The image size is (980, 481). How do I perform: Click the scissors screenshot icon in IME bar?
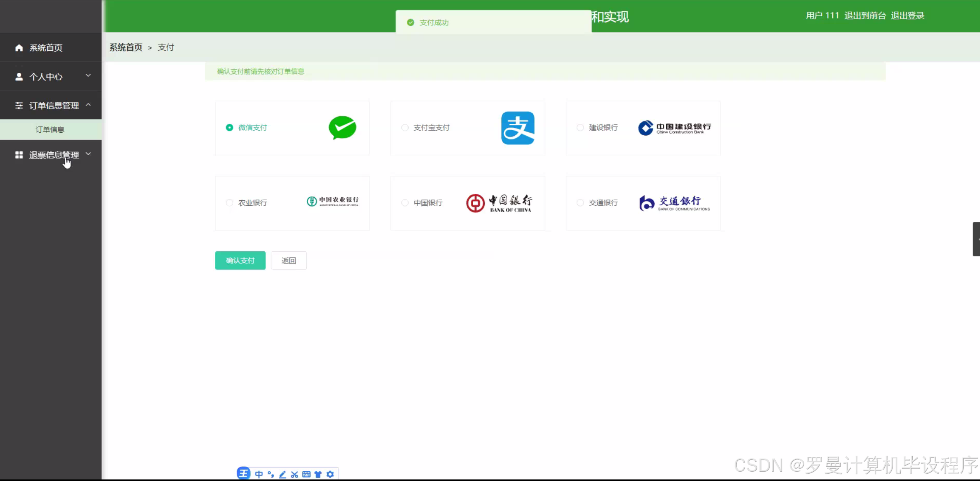(x=294, y=474)
